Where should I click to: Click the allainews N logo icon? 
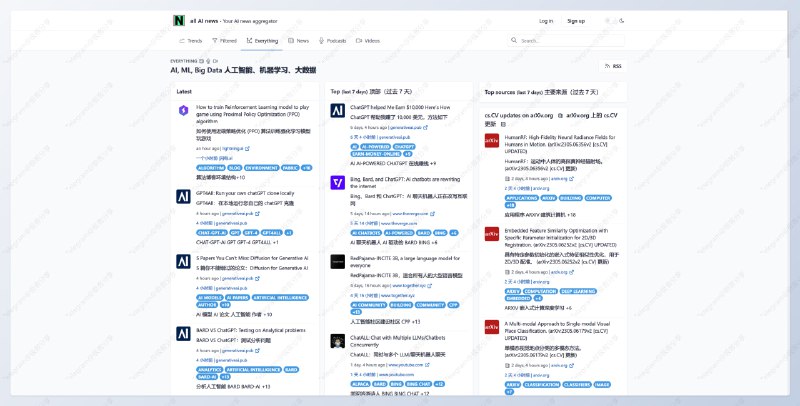[179, 20]
